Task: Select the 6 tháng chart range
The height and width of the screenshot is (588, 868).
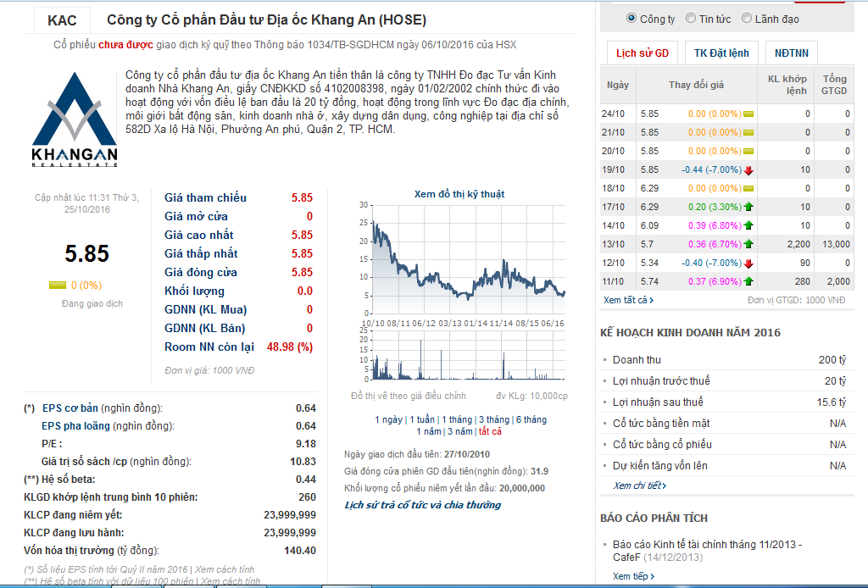Action: pos(531,419)
